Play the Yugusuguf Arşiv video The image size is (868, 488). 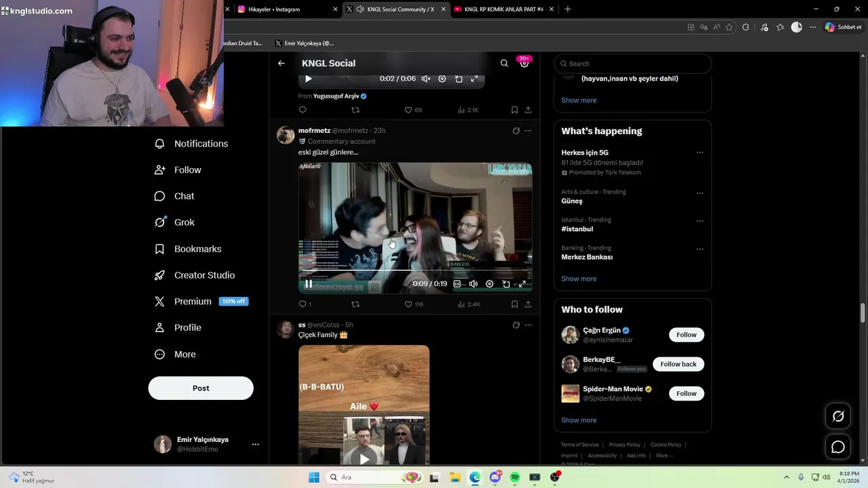[309, 79]
